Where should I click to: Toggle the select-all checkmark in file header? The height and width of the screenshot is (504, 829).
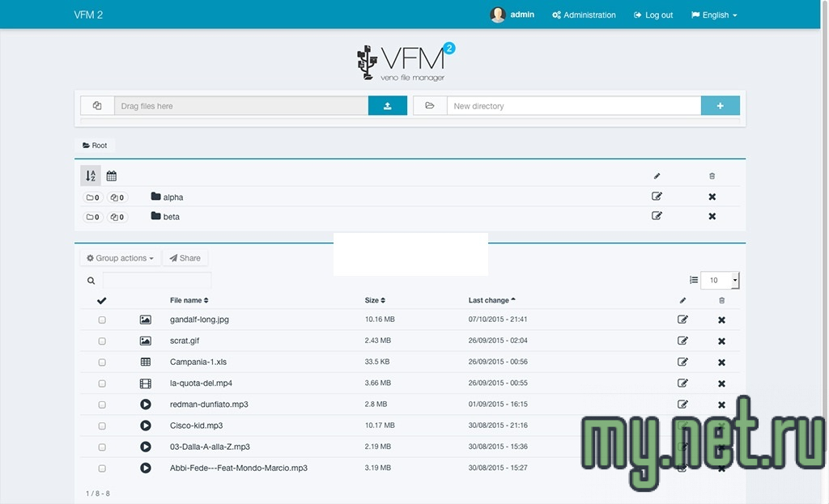point(101,301)
